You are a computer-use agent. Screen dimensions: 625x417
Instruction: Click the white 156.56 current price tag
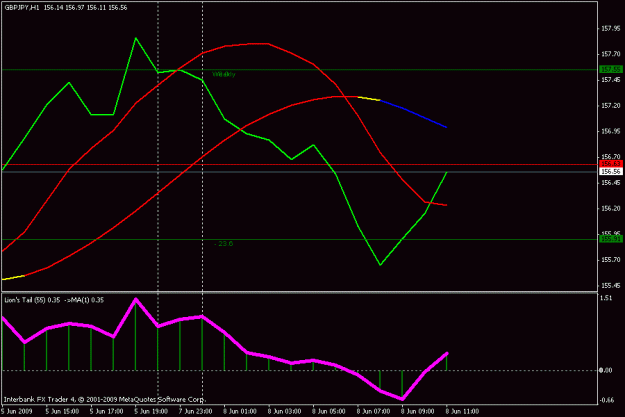(x=611, y=171)
